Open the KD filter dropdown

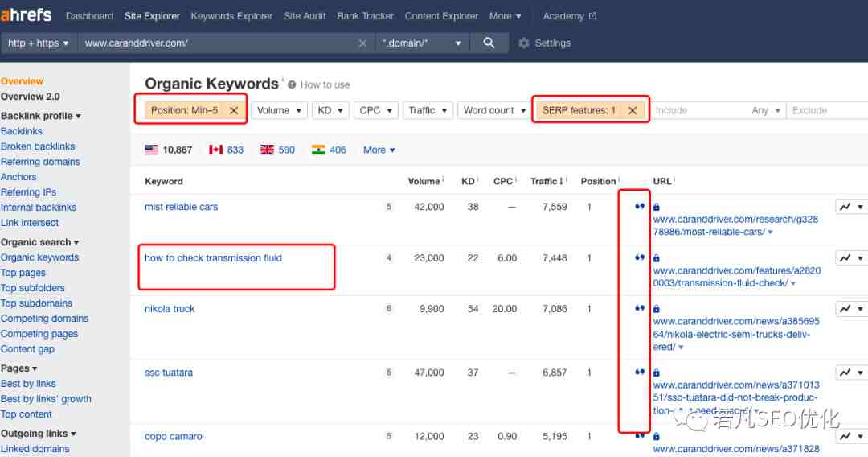coord(330,110)
